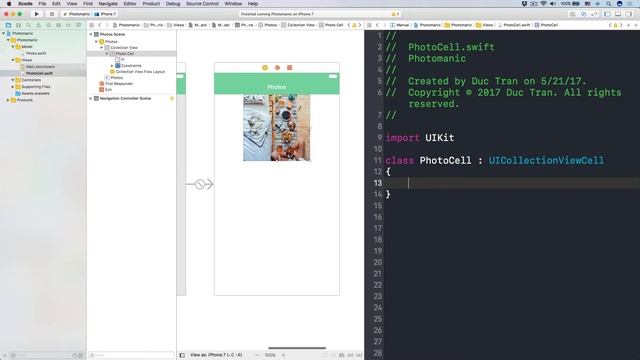The width and height of the screenshot is (640, 360).
Task: Expand the Constraints item in outline
Action: (x=112, y=65)
